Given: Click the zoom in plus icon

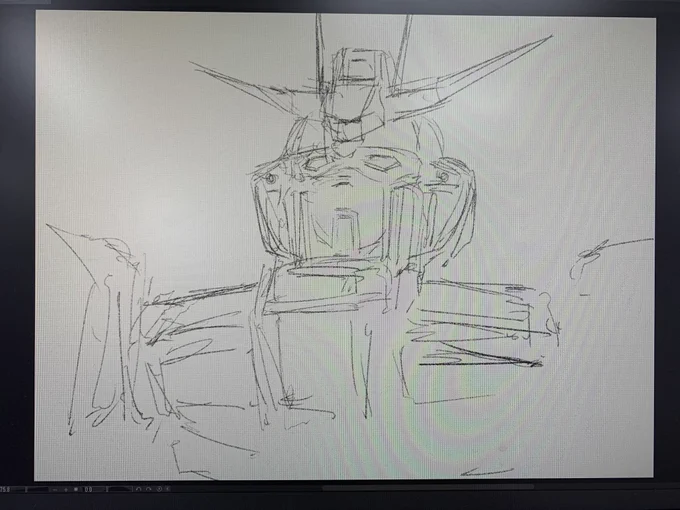Looking at the screenshot, I should click(x=66, y=489).
